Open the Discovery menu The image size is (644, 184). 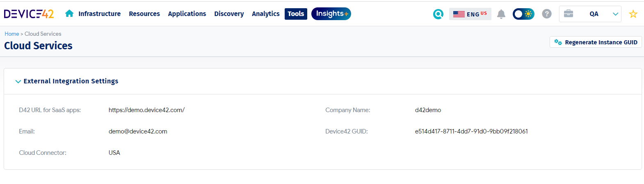229,14
